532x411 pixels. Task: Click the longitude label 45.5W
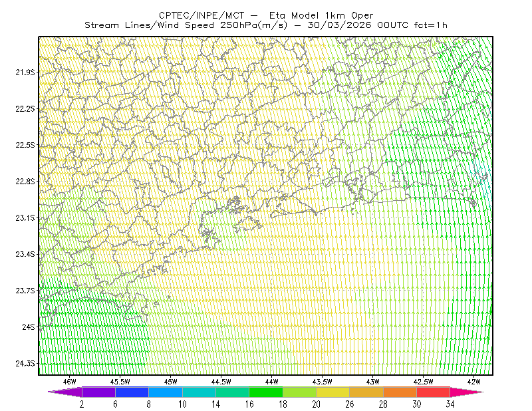tap(120, 382)
